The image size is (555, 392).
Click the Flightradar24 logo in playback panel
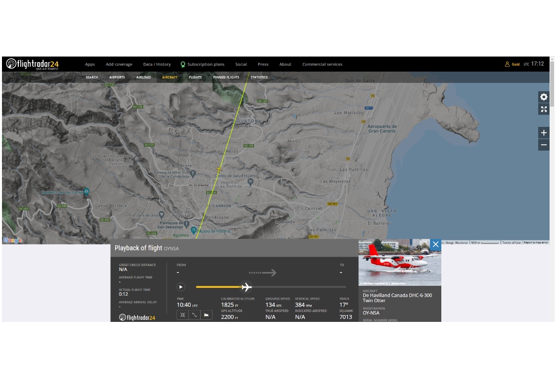pyautogui.click(x=137, y=317)
